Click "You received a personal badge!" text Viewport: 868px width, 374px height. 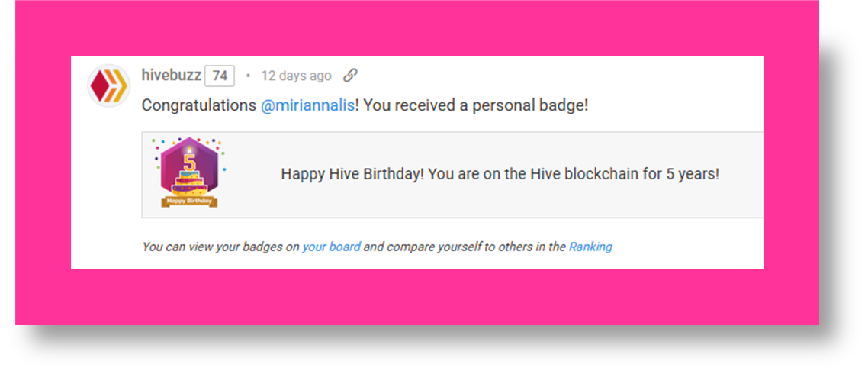(475, 105)
